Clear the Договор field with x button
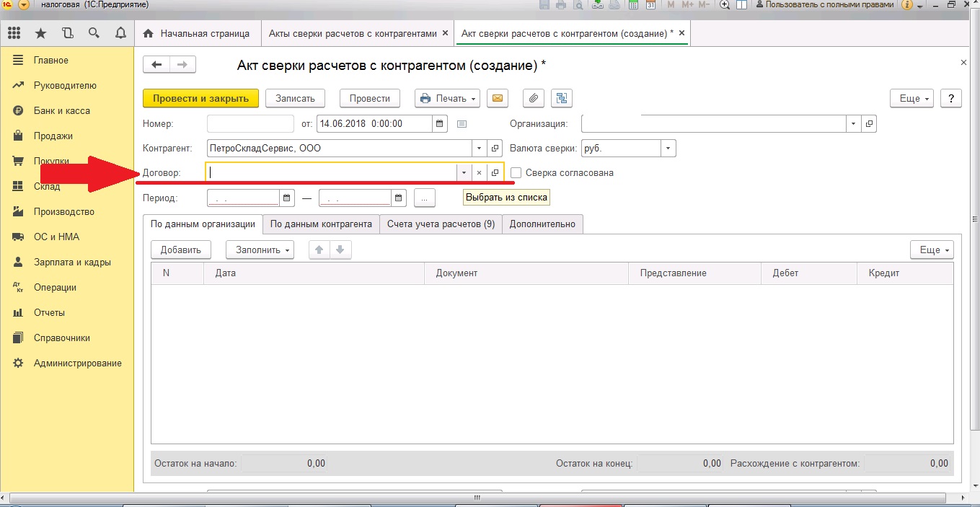The height and width of the screenshot is (507, 980). 479,173
